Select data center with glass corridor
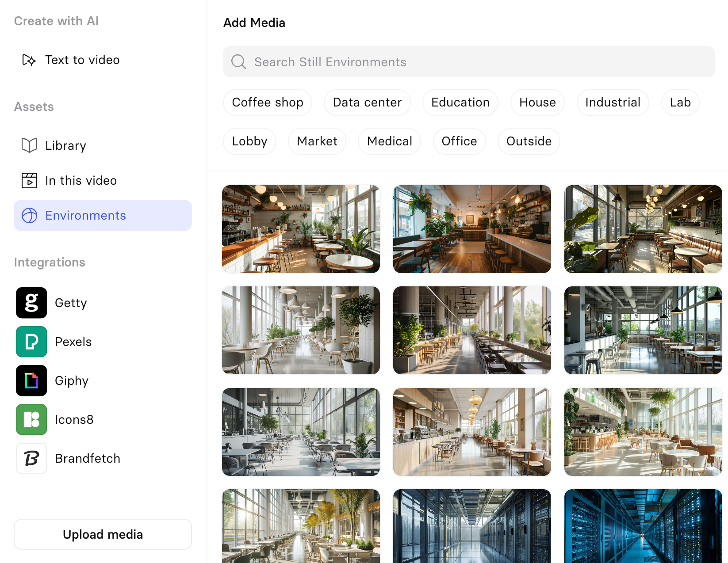The width and height of the screenshot is (728, 563). [x=472, y=526]
